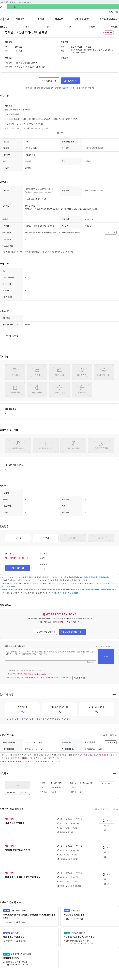The image size is (119, 980).
Task: Open recommendation 병원 조리사,조리원 모집
Action: 14,937
